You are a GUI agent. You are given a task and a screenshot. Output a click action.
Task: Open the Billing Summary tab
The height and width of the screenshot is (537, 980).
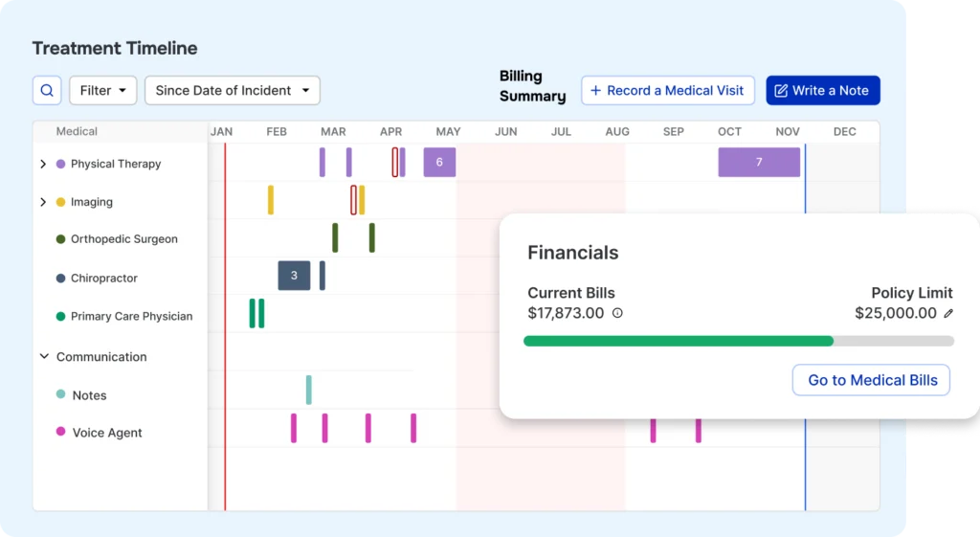(x=532, y=86)
